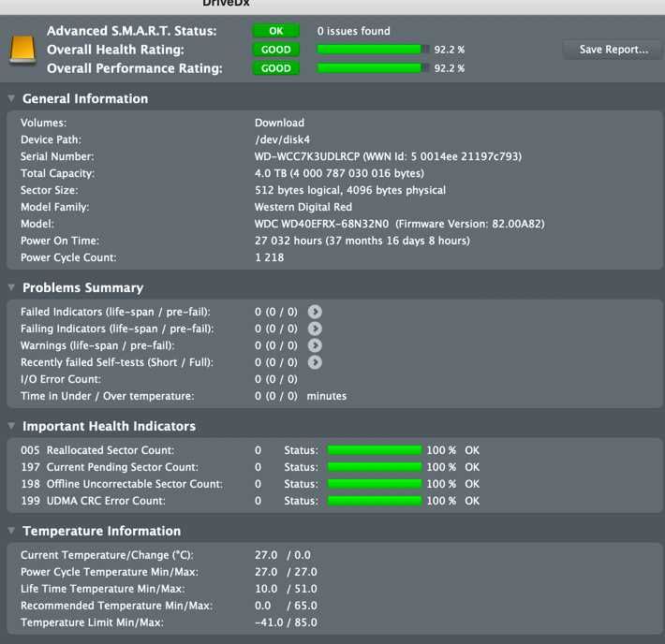Select the model 'WDC WD40EFRX-68N32N0' text
The image size is (665, 644).
click(x=321, y=224)
